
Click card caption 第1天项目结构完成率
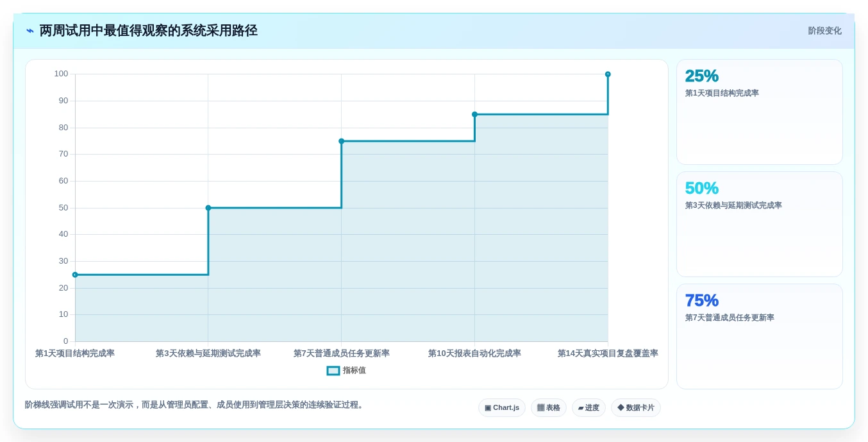click(x=722, y=93)
